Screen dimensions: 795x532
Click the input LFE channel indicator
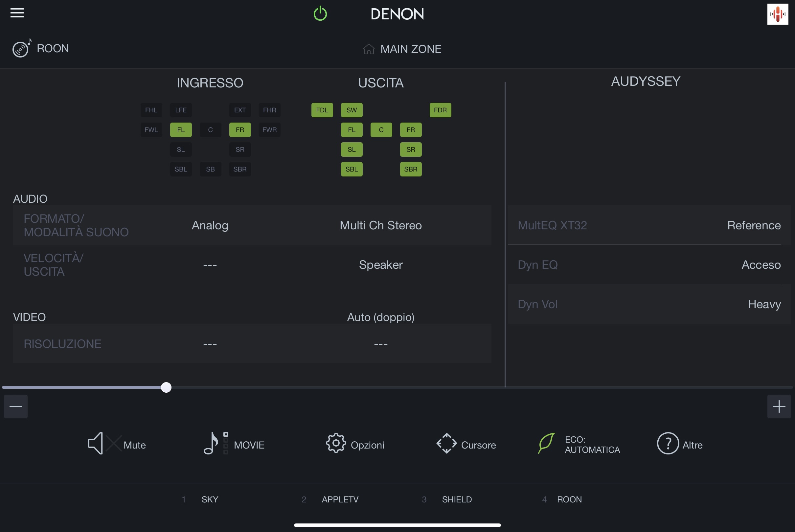pyautogui.click(x=181, y=110)
